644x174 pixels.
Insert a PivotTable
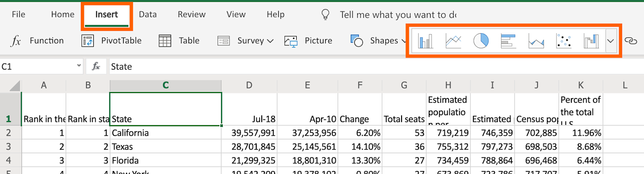[x=111, y=41]
